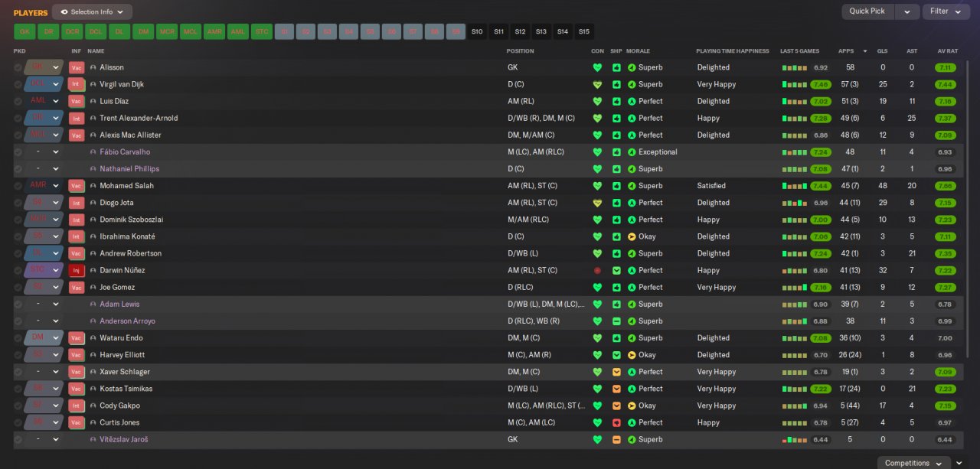The width and height of the screenshot is (980, 469).
Task: Click Virgil van Dijk's condition heart icon
Action: (598, 84)
